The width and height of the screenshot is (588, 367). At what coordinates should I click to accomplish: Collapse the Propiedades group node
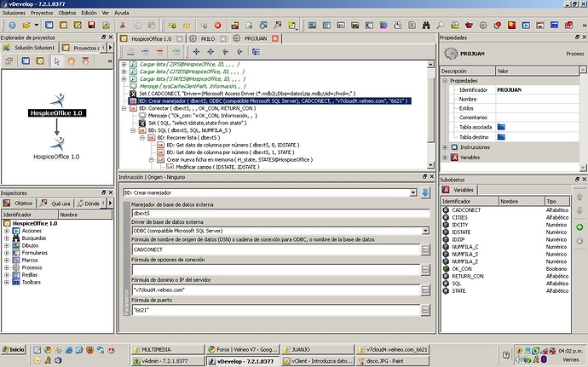[445, 81]
